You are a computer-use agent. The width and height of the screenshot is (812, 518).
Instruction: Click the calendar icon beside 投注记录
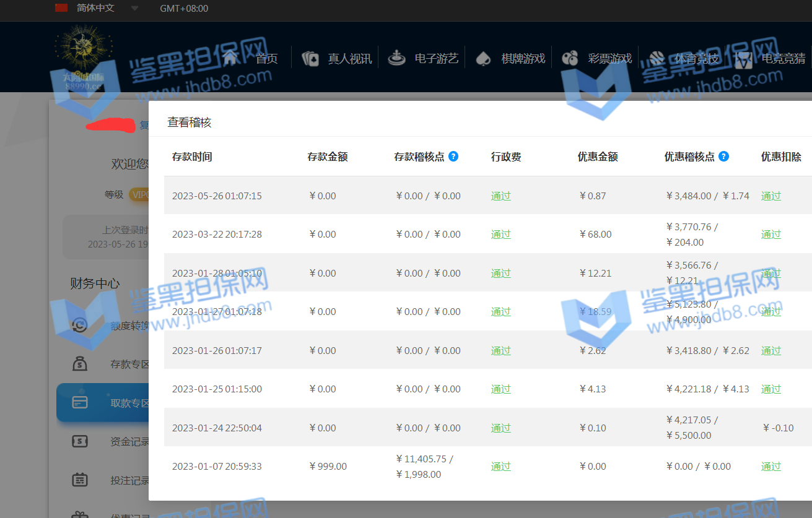pyautogui.click(x=80, y=480)
